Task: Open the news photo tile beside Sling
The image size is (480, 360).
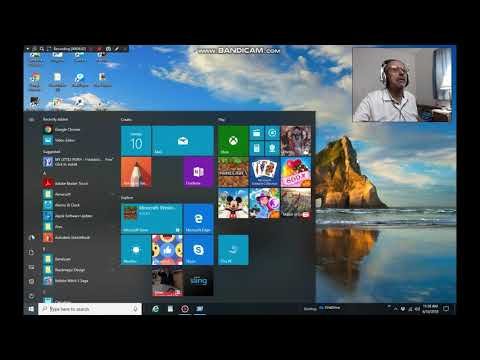Action: 167,281
